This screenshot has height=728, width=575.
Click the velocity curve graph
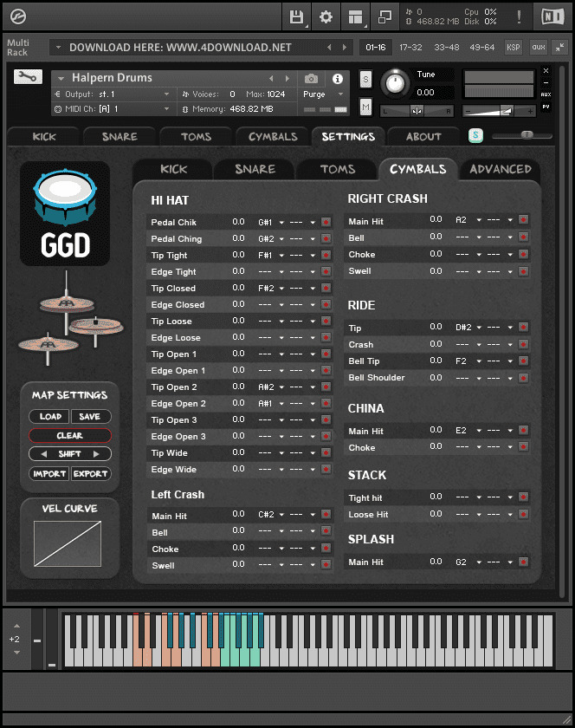pyautogui.click(x=68, y=543)
